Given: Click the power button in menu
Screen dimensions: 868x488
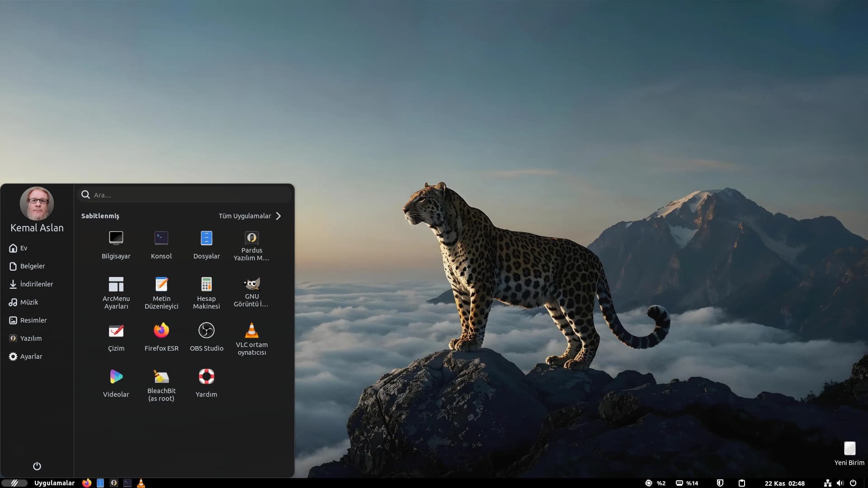Looking at the screenshot, I should [x=37, y=466].
